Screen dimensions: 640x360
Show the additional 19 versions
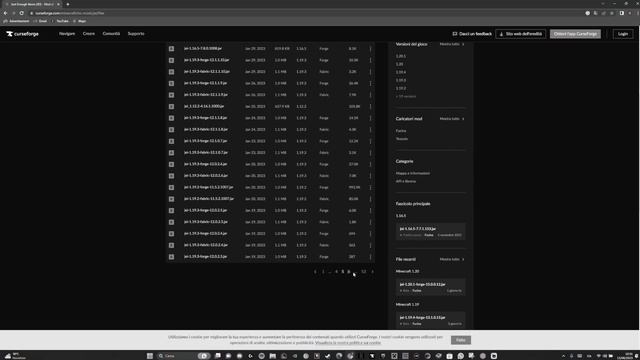click(406, 96)
